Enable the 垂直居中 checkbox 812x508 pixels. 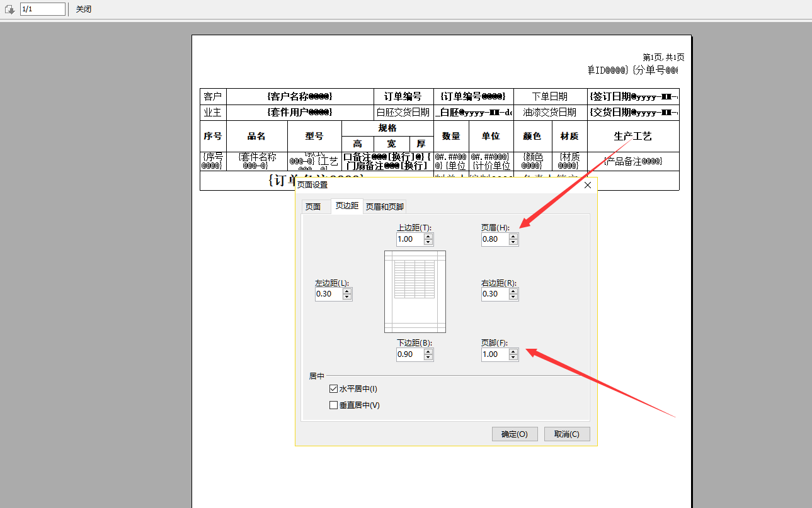[x=334, y=405]
